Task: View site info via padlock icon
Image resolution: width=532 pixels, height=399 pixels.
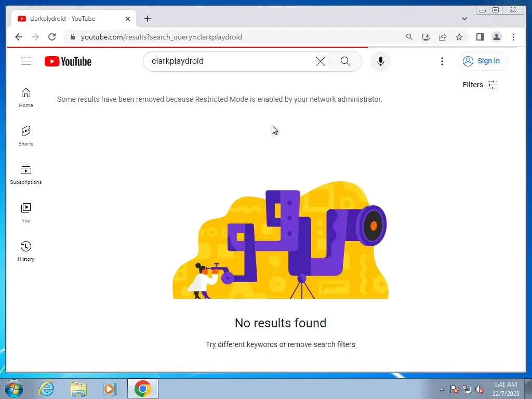Action: point(72,37)
